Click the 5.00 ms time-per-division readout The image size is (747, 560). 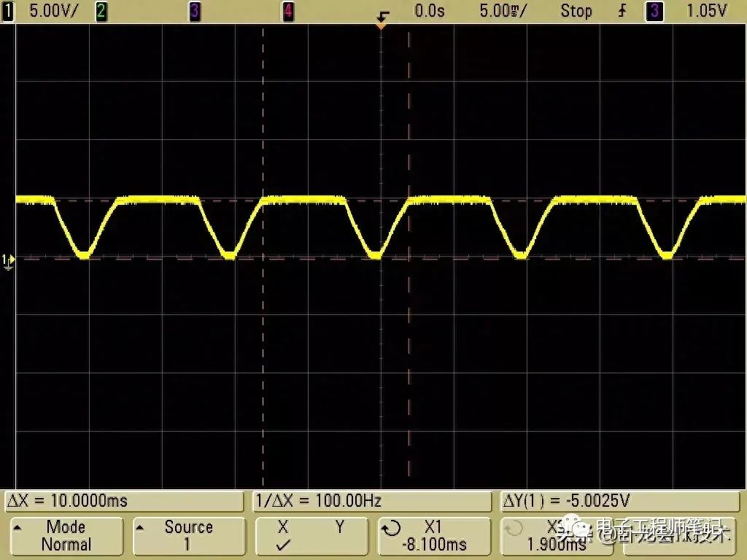(505, 11)
